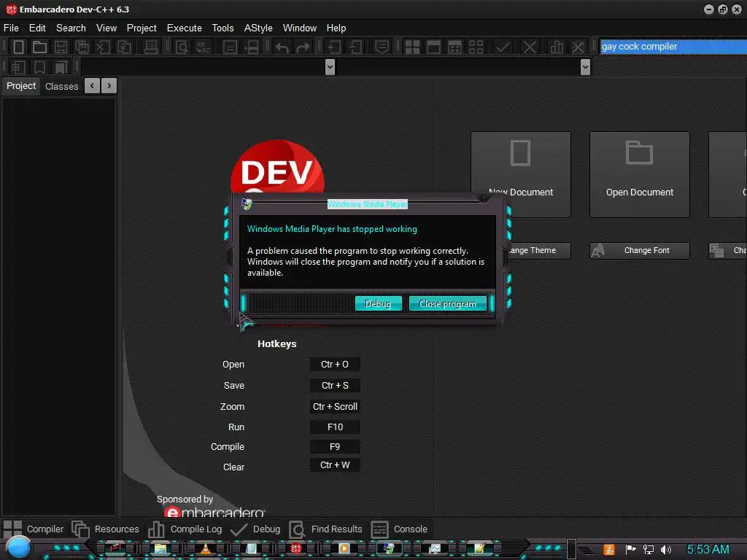
Task: Click the Compile four-squares toolbar icon
Action: [x=412, y=47]
